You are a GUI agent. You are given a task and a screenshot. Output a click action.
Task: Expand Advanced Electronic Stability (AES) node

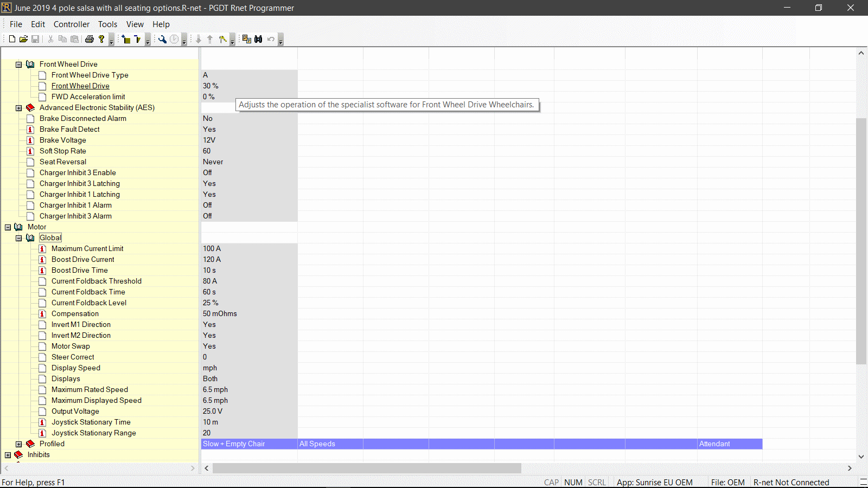click(x=19, y=108)
